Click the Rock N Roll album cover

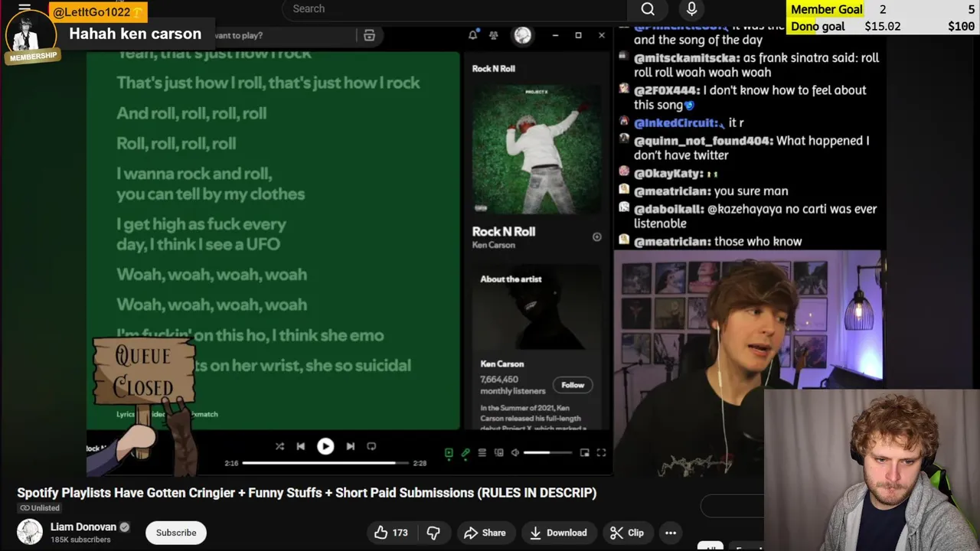(x=537, y=149)
